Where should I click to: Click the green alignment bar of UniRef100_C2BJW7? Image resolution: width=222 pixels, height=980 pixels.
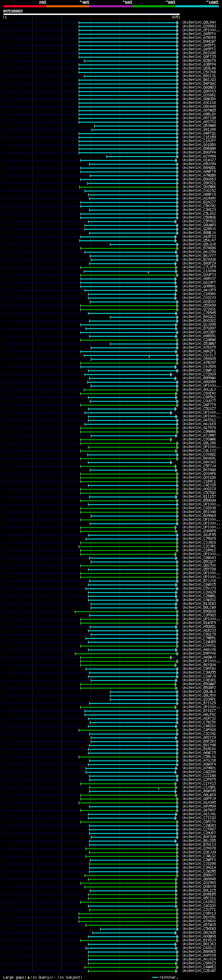(x=133, y=971)
